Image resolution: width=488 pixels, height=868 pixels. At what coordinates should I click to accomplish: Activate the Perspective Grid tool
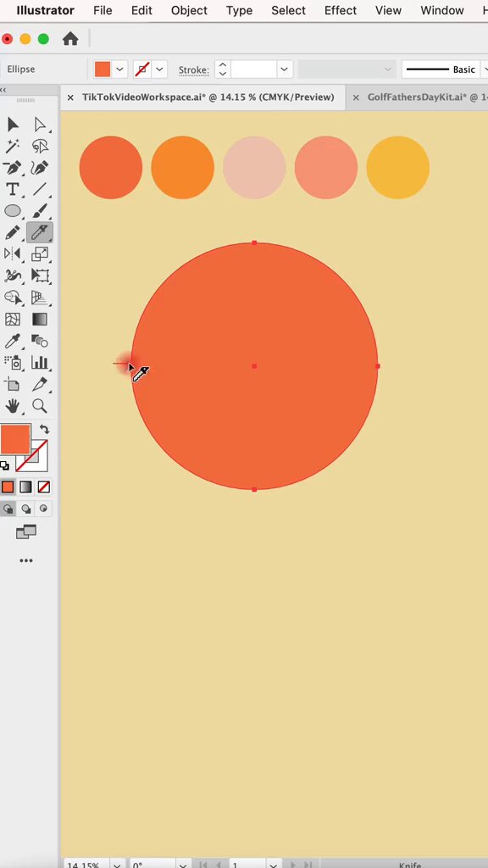click(39, 298)
